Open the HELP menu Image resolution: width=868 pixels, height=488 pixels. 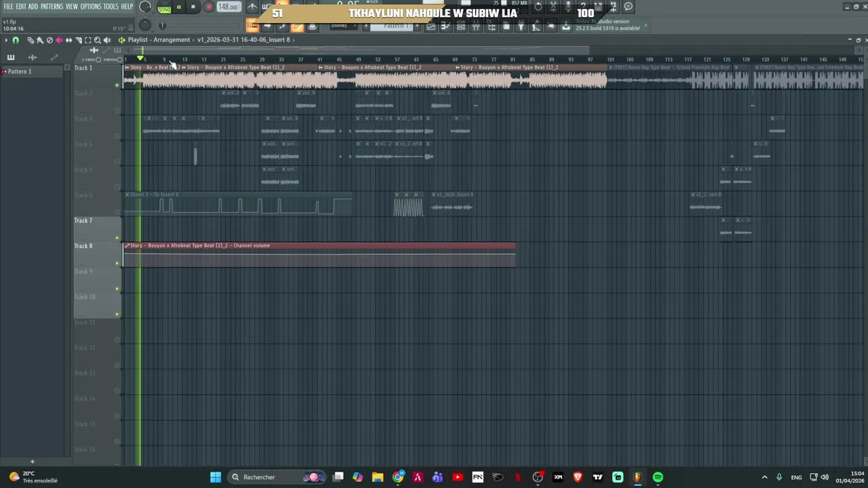pos(127,6)
